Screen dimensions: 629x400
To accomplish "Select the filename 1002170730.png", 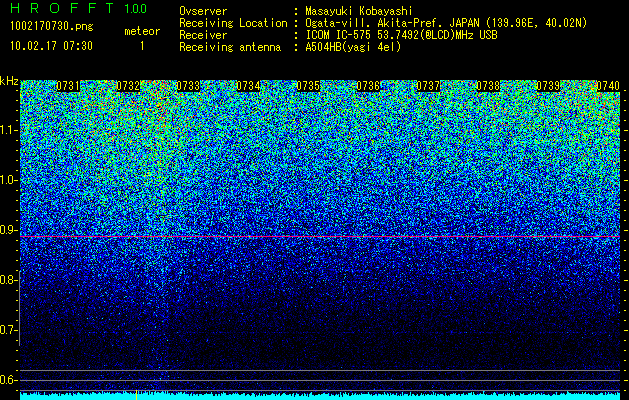I will 52,26.
